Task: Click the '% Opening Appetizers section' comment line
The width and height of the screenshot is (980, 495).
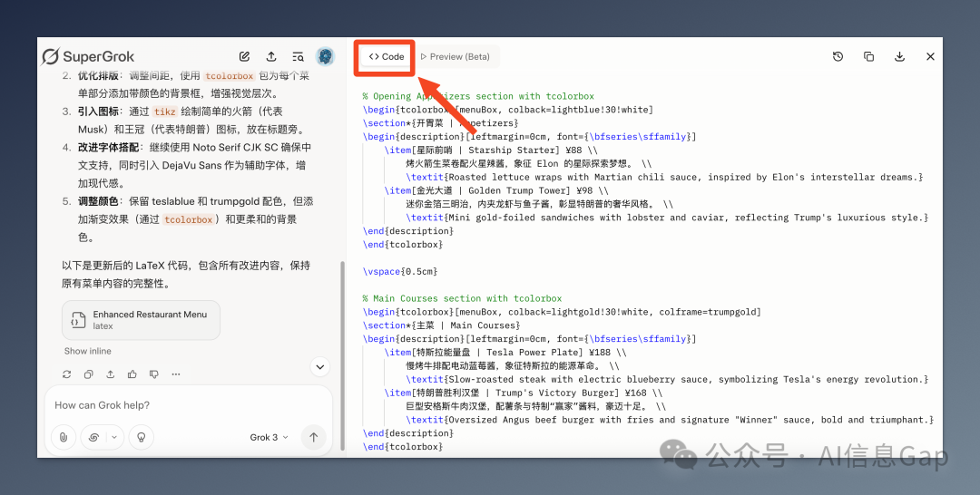Action: [x=478, y=96]
